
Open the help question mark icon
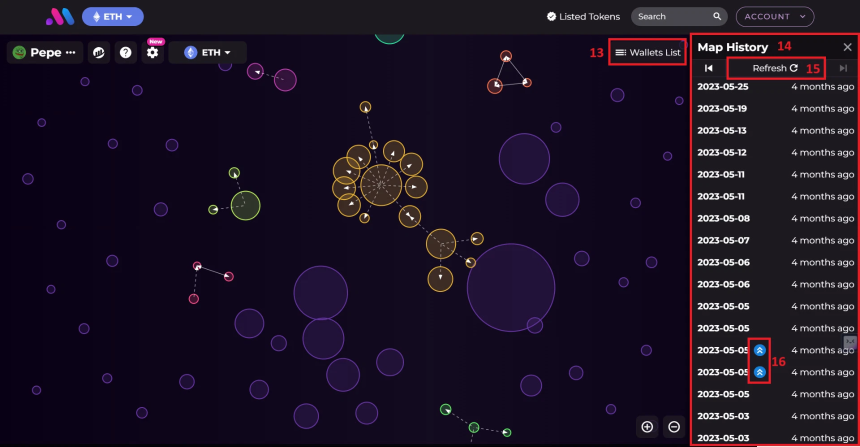tap(126, 53)
